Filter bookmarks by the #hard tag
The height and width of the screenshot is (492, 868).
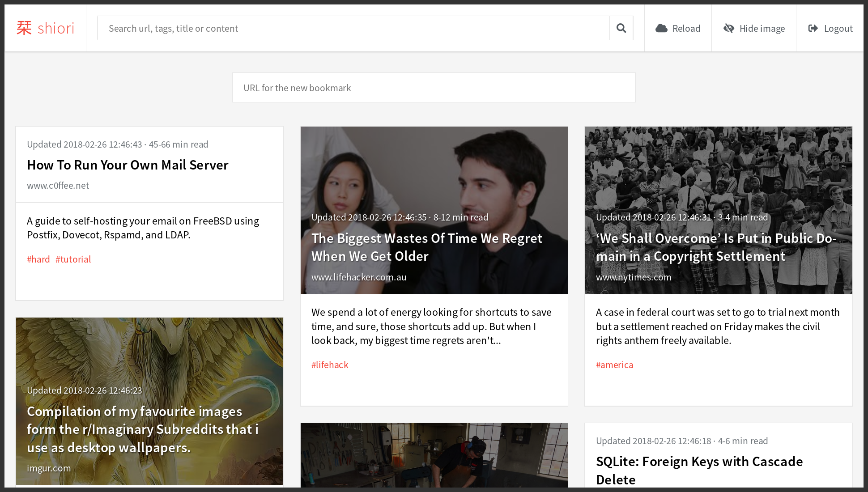(38, 259)
